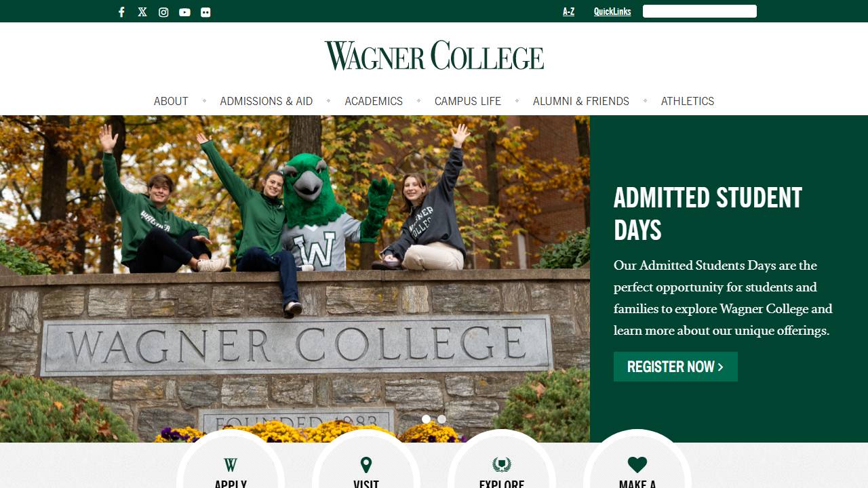Screen dimensions: 868x488
Task: Open the Admissions & Aid menu
Action: pyautogui.click(x=267, y=101)
